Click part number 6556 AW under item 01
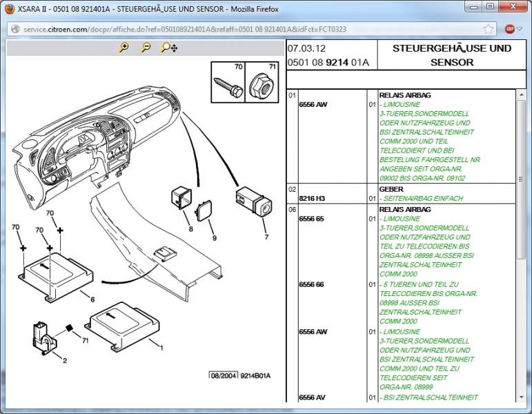The width and height of the screenshot is (532, 414). [313, 104]
